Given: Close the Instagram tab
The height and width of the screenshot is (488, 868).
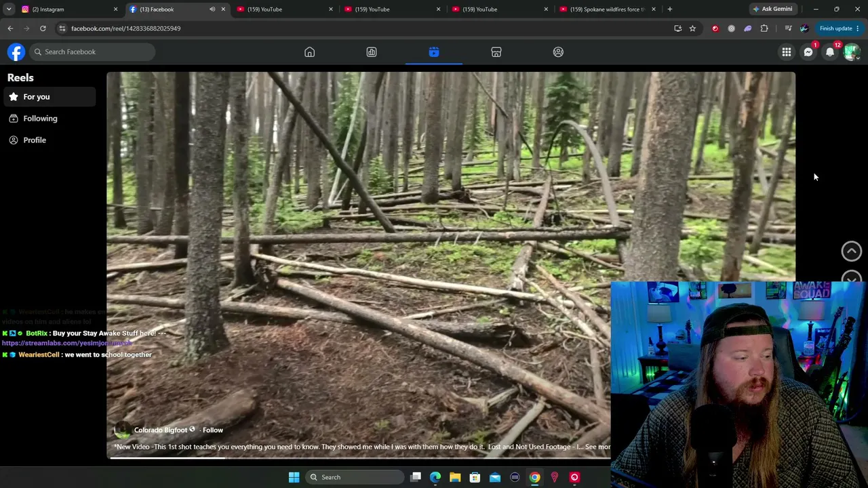Looking at the screenshot, I should (x=115, y=9).
